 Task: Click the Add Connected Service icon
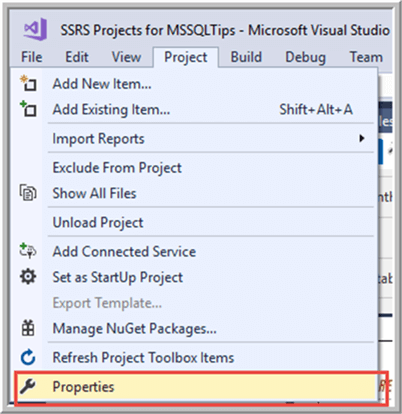point(28,251)
